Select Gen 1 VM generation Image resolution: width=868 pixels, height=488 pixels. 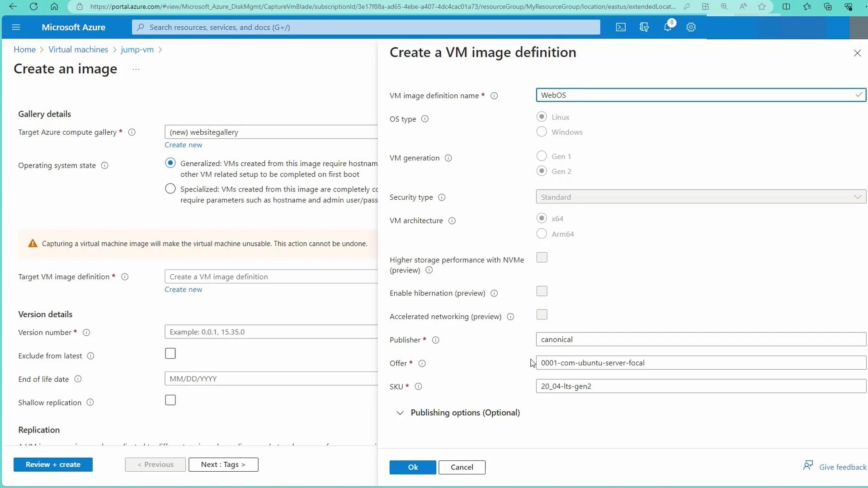coord(541,156)
